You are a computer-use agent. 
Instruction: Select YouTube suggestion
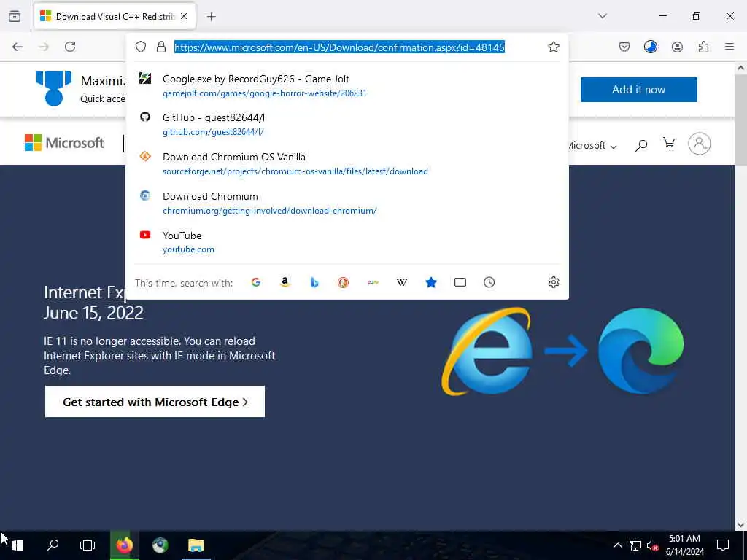click(347, 242)
